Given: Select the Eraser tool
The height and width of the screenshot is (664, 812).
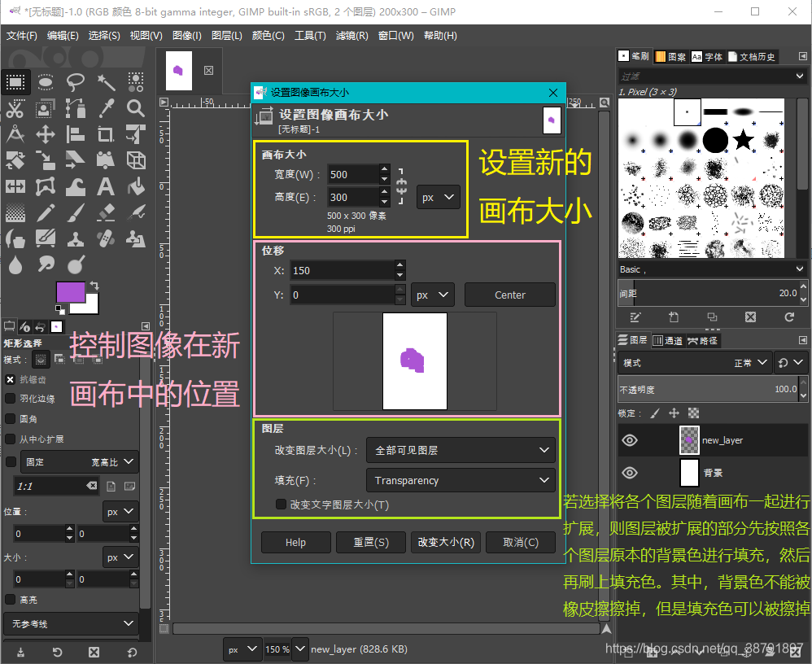Looking at the screenshot, I should pyautogui.click(x=106, y=212).
